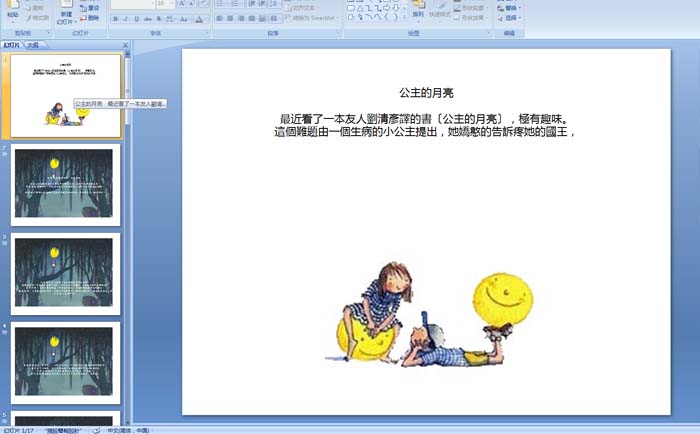Viewport: 700px width, 434px height.
Task: Select slide 1 thumbnail with children illustration
Action: click(66, 96)
